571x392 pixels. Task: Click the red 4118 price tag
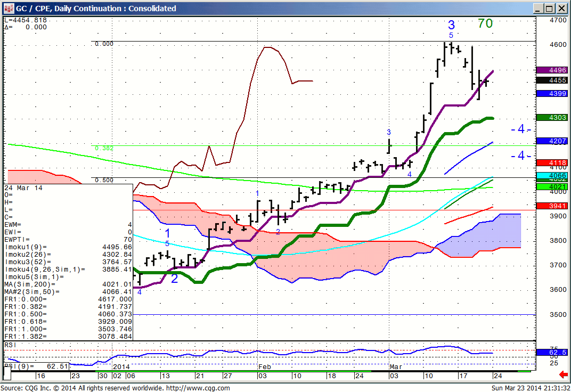tap(552, 162)
